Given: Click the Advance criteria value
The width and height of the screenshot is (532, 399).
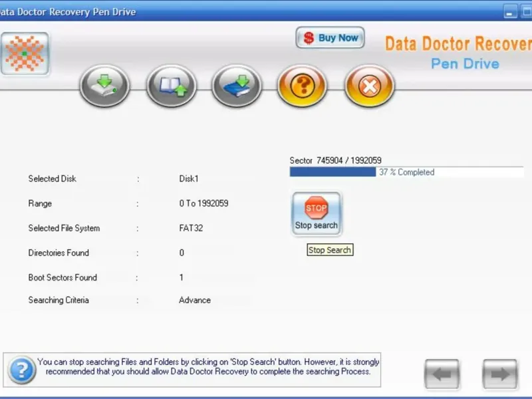Looking at the screenshot, I should pos(195,301).
